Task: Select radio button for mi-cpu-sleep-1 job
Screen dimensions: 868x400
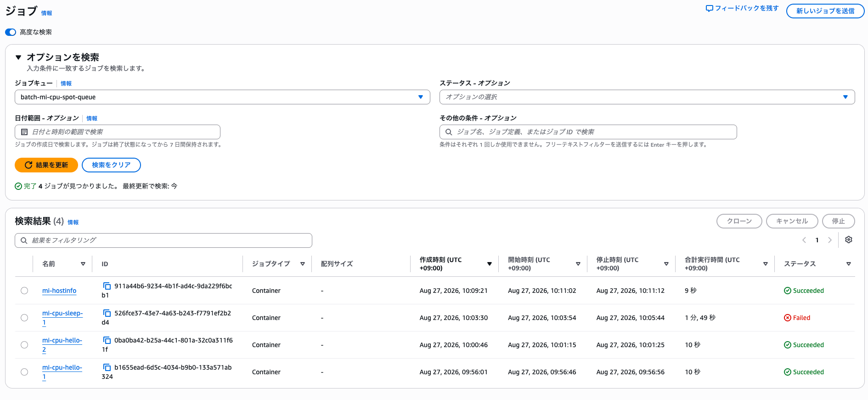Action: click(24, 318)
